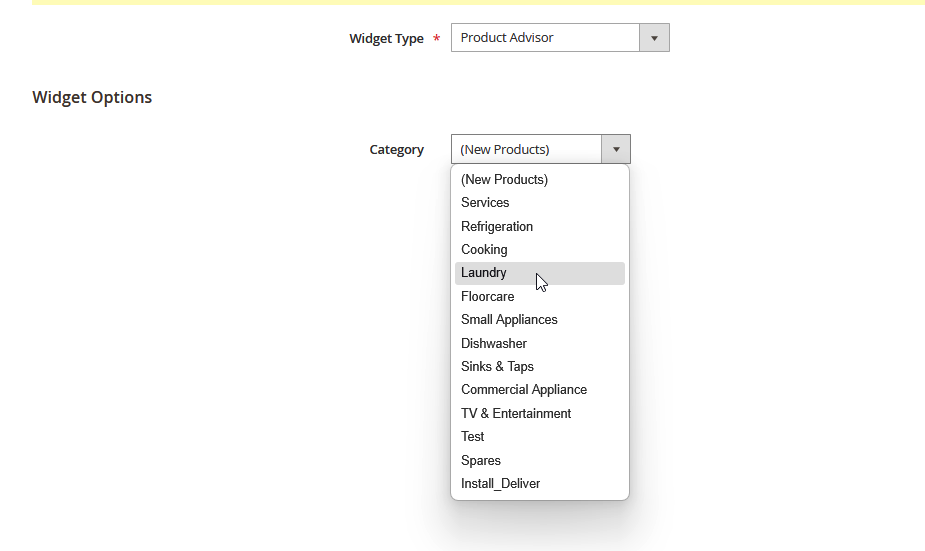Choose the Install_Deliver option
925x551 pixels.
(501, 484)
